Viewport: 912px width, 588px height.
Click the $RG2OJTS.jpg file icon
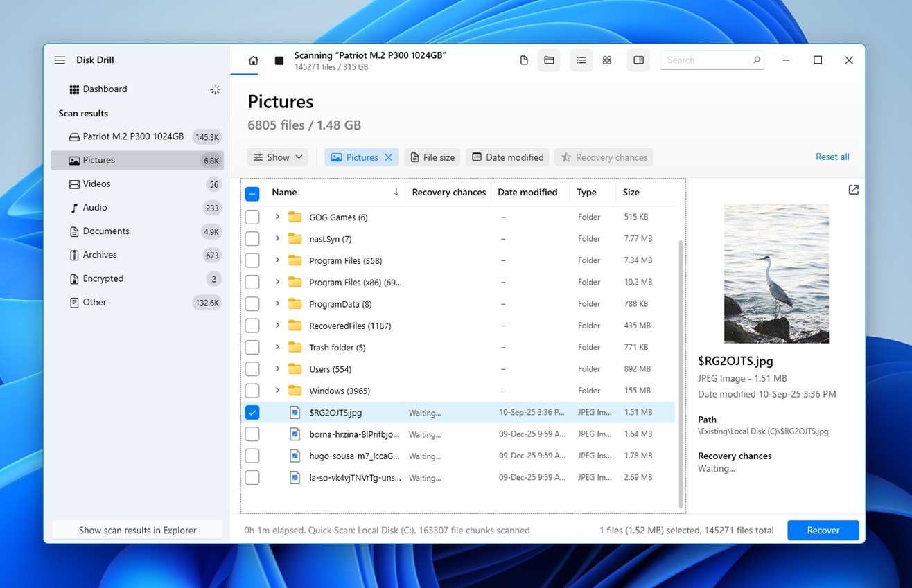tap(295, 413)
